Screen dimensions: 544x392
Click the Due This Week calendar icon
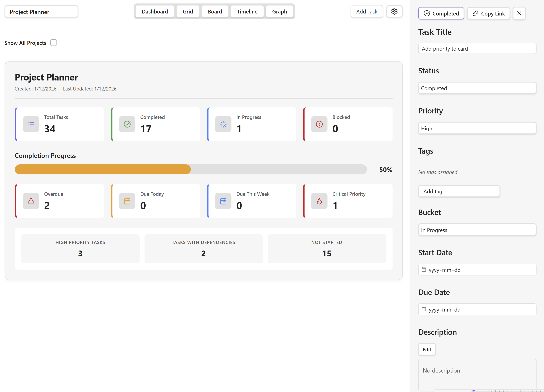(223, 201)
